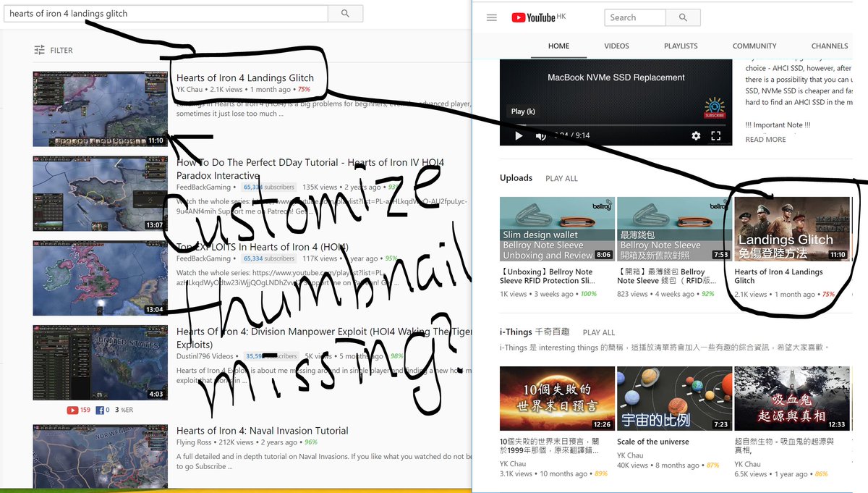Click the MacBook NVMe SSD Replacement video title

[x=616, y=77]
